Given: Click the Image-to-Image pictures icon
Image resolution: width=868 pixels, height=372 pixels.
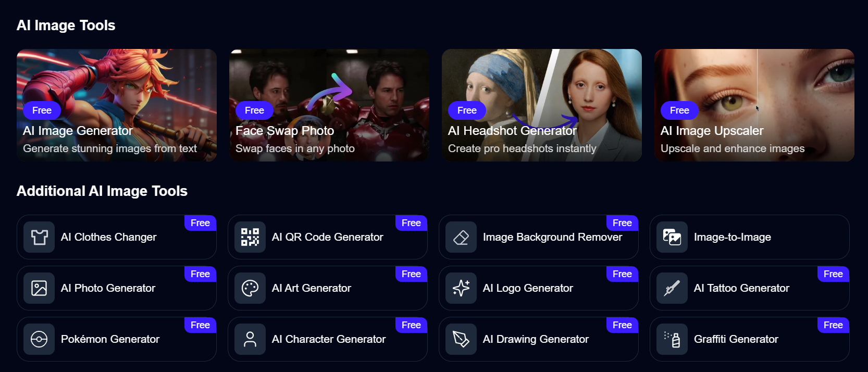Looking at the screenshot, I should coord(672,237).
